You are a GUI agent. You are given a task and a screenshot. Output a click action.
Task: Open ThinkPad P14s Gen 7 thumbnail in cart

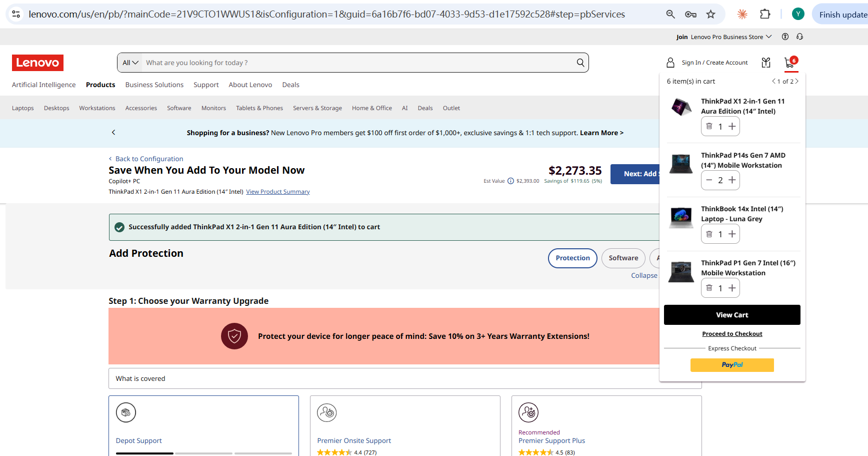coord(681,164)
